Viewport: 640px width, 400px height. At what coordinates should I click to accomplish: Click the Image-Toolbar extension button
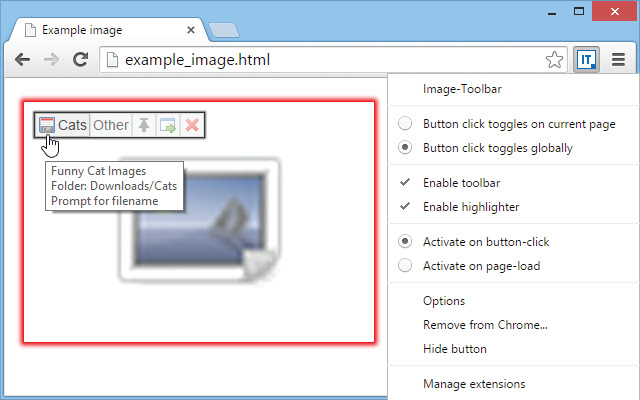click(x=586, y=60)
